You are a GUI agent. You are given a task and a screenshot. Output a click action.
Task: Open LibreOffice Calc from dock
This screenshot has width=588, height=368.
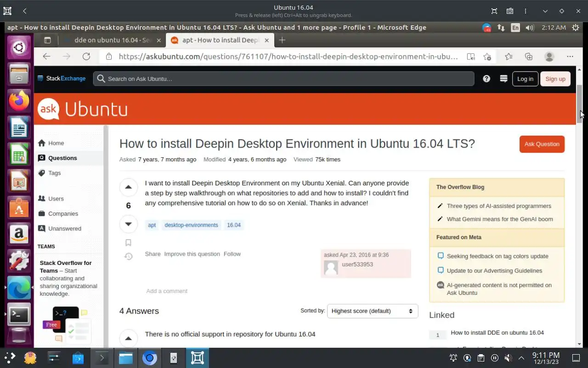(19, 154)
